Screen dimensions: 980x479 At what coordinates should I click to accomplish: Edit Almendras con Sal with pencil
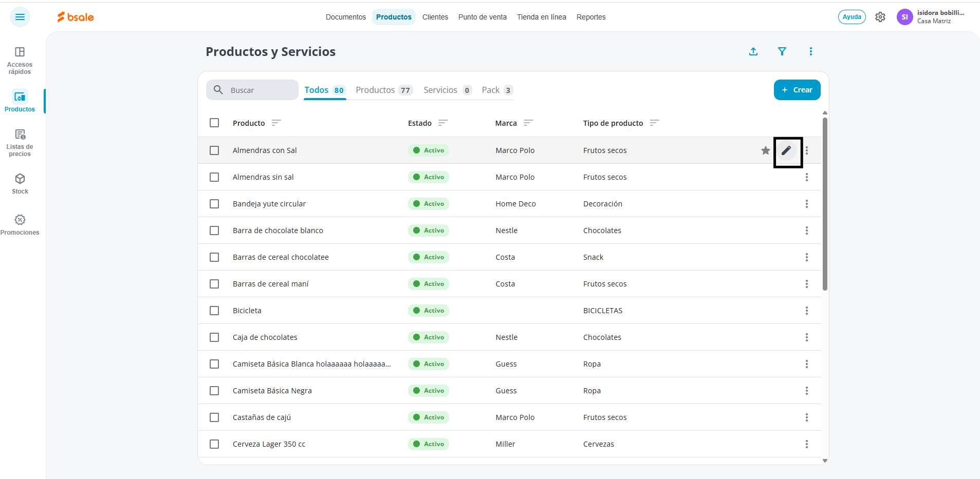(786, 150)
